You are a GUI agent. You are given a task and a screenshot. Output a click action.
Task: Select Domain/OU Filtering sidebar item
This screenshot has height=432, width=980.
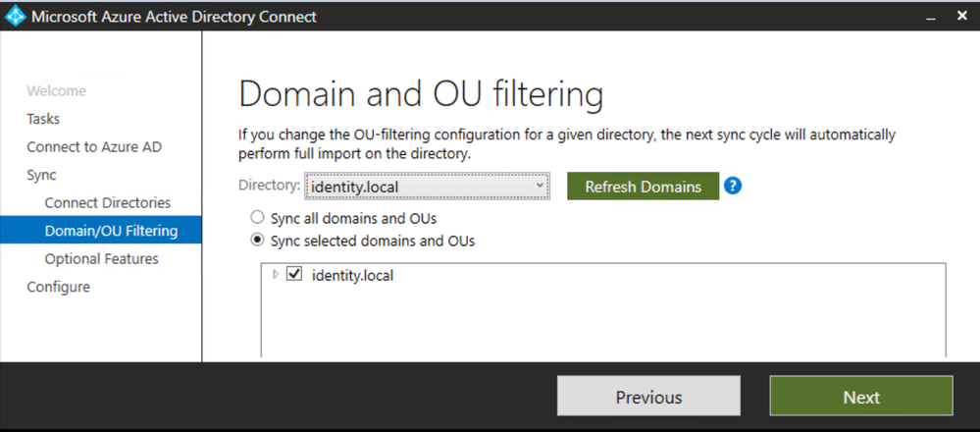pyautogui.click(x=111, y=231)
